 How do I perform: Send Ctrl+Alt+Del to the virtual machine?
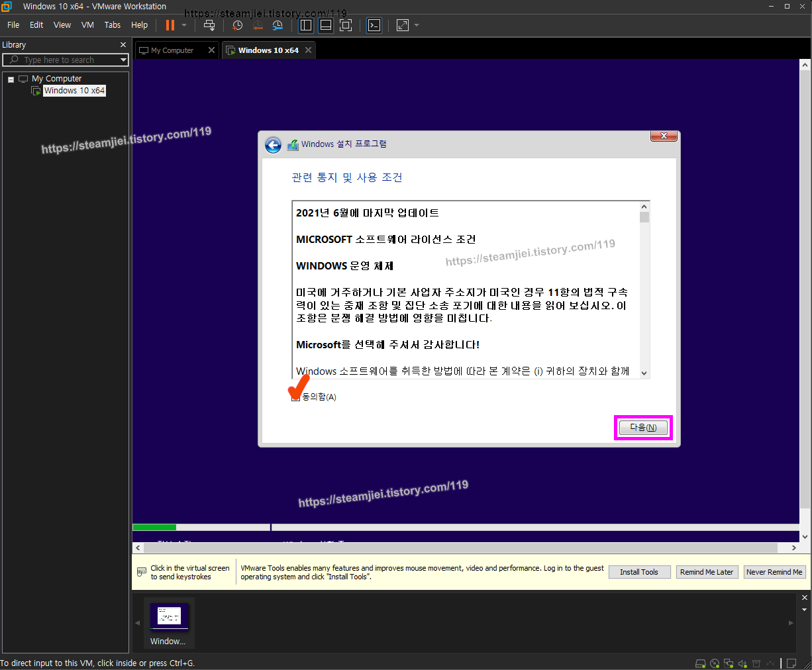tap(209, 25)
